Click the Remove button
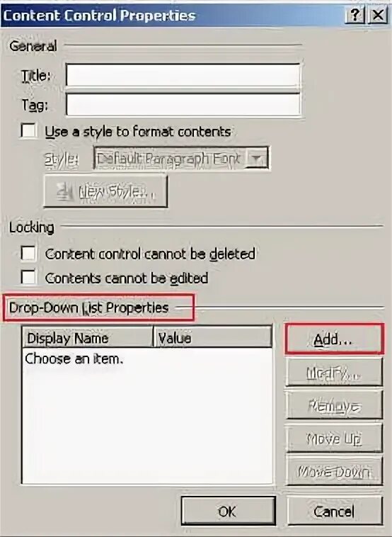392x537 pixels. (334, 405)
